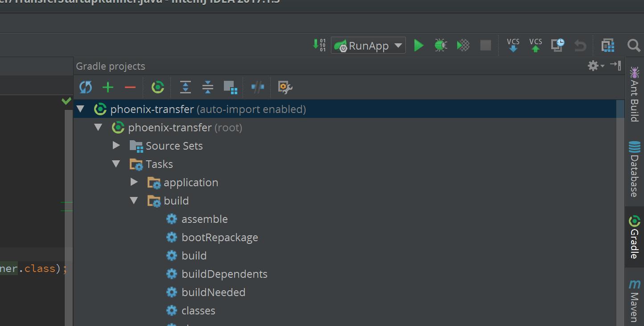644x326 pixels.
Task: Select the build Gradle task
Action: 194,255
